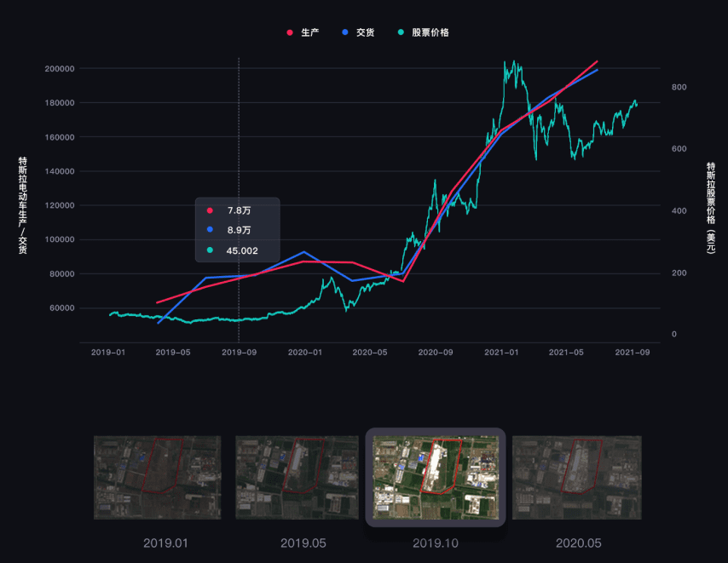Click the 2019.01 date label below thumbnails
728x563 pixels.
165,543
